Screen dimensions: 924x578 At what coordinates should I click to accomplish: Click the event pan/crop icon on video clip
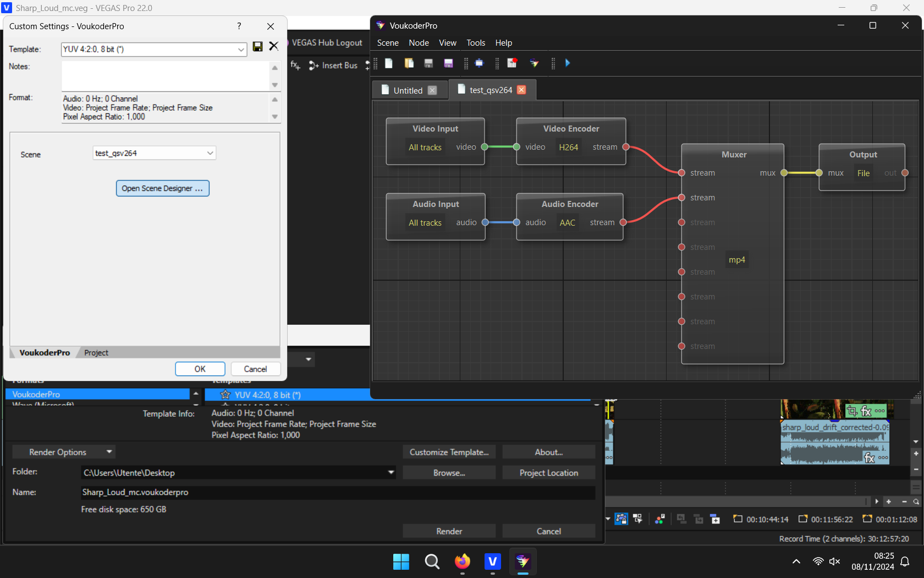click(852, 411)
